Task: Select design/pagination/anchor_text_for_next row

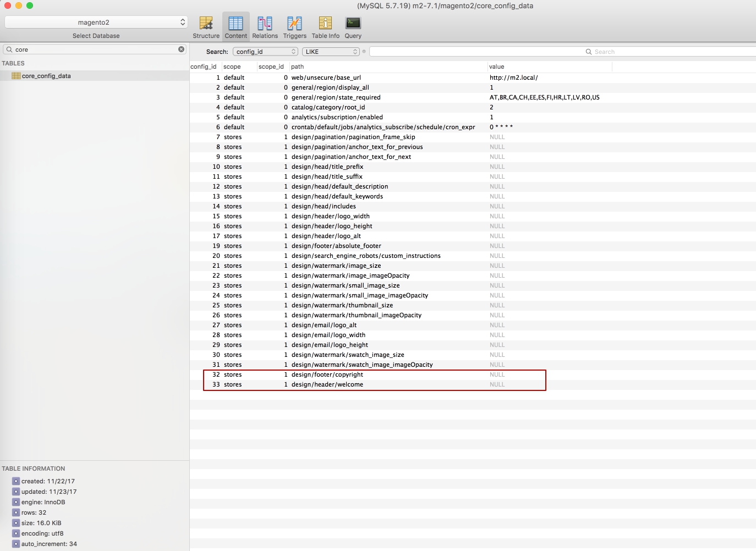Action: pyautogui.click(x=352, y=157)
